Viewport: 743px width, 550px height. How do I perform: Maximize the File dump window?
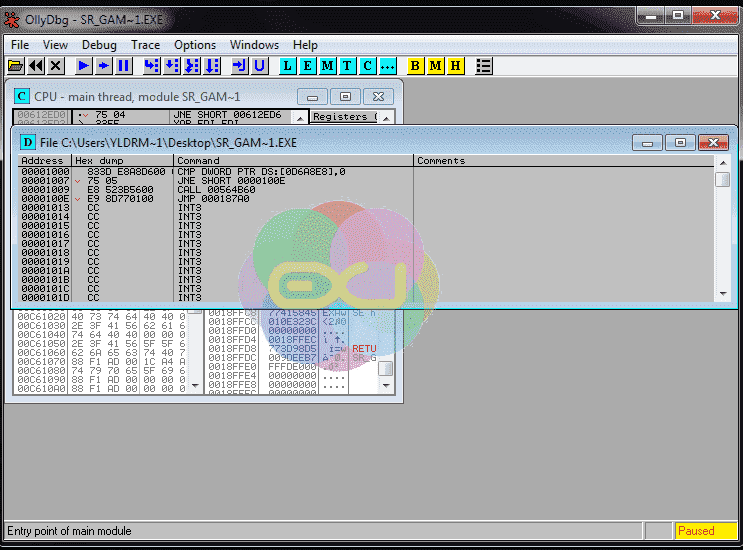pos(680,143)
